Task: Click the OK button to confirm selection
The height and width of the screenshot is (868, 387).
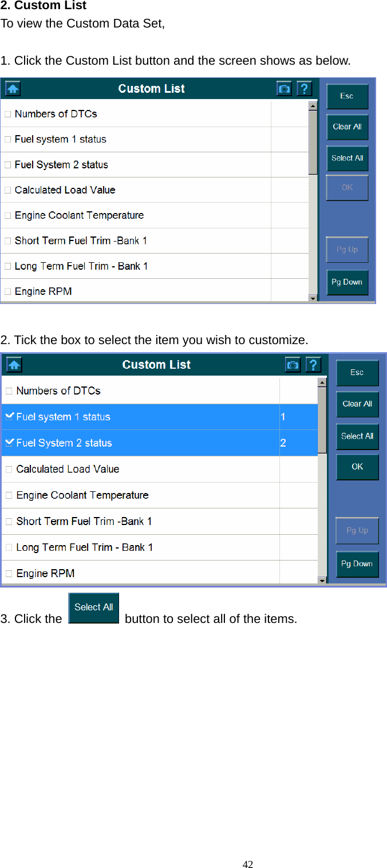Action: tap(357, 467)
